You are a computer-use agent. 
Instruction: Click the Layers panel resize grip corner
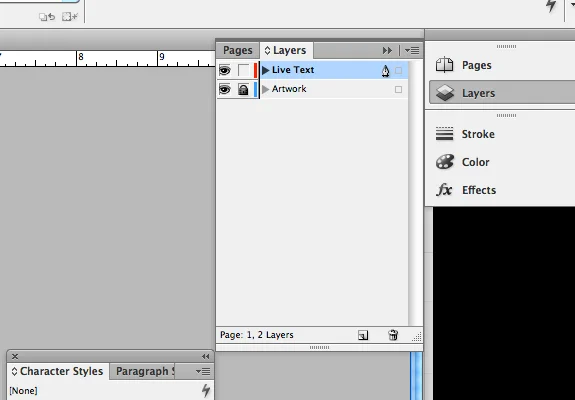(417, 337)
